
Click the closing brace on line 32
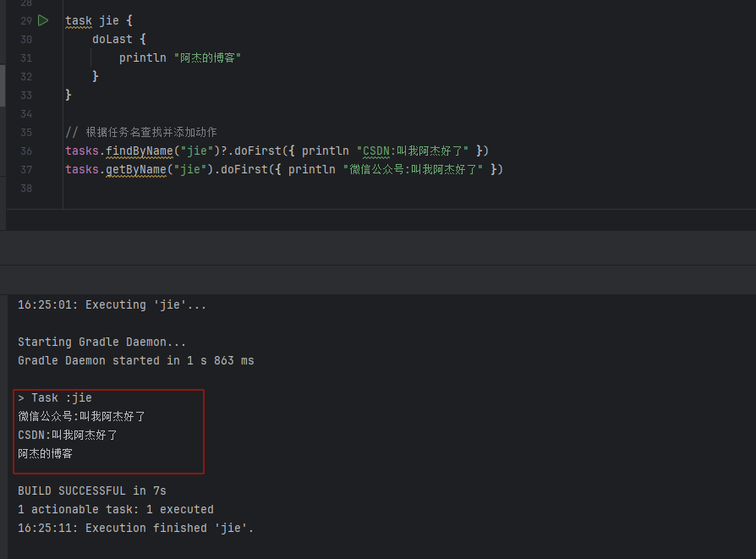(x=96, y=76)
